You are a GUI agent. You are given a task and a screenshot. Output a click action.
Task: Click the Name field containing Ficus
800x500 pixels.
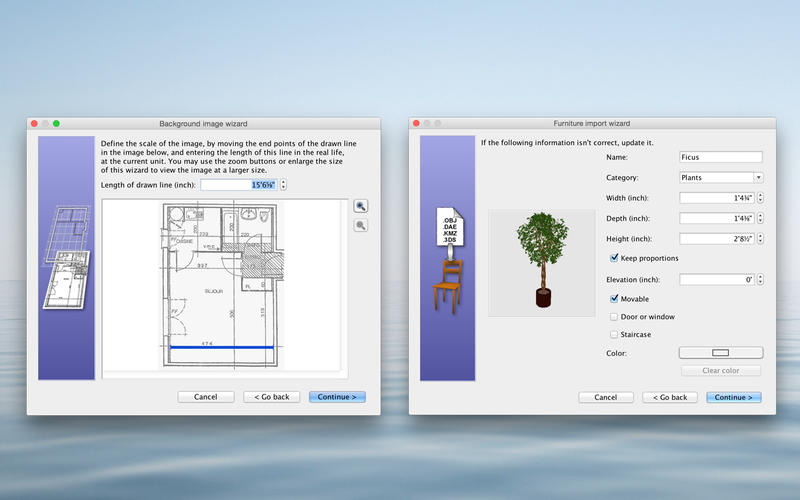[x=720, y=157]
